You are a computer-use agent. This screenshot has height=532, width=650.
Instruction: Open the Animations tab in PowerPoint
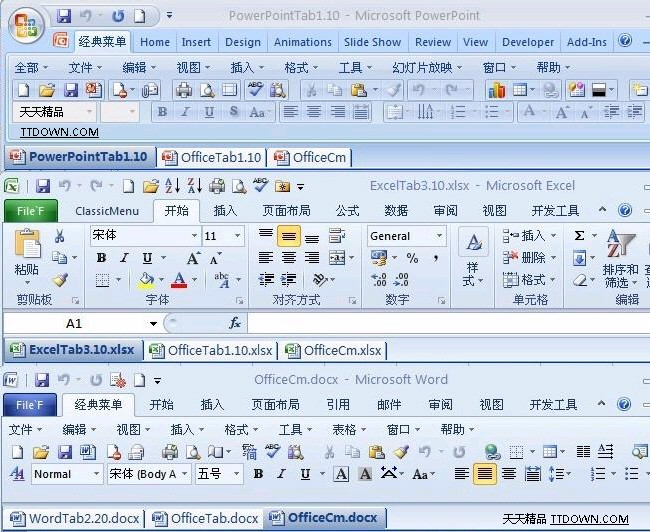[303, 42]
